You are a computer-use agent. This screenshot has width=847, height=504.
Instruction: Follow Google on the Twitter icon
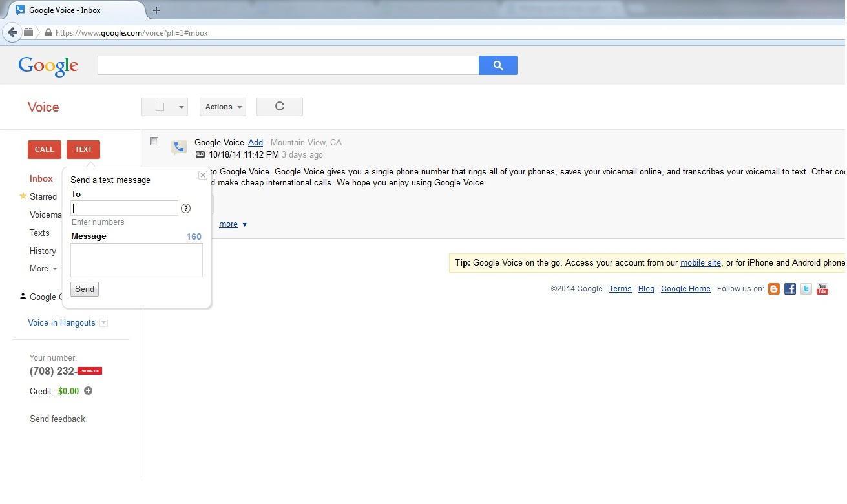[806, 289]
